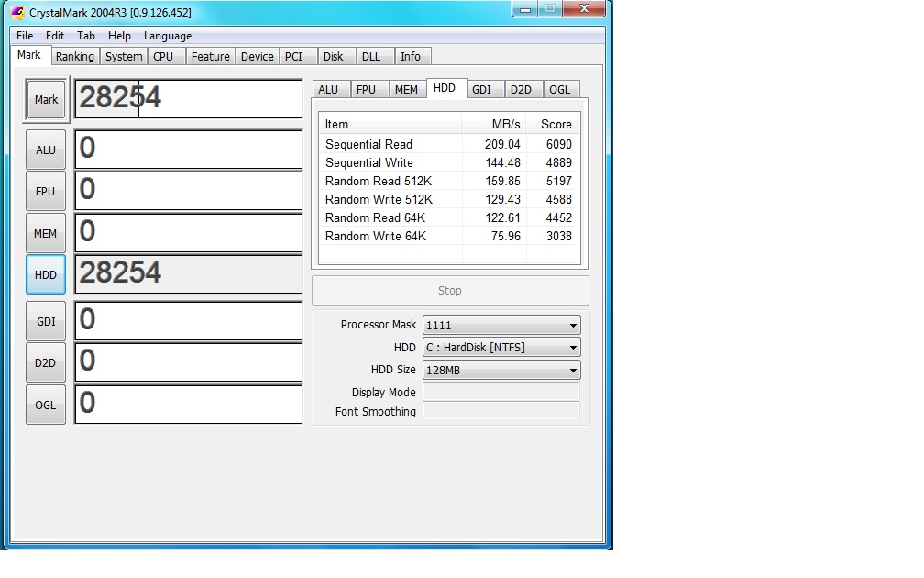Run the D2D benchmark button
This screenshot has height=578, width=924.
[x=46, y=362]
